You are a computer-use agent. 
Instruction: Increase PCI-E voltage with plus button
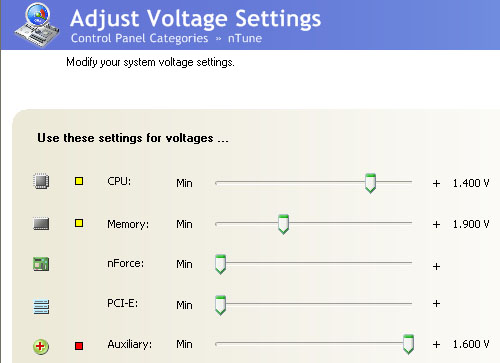click(x=436, y=304)
